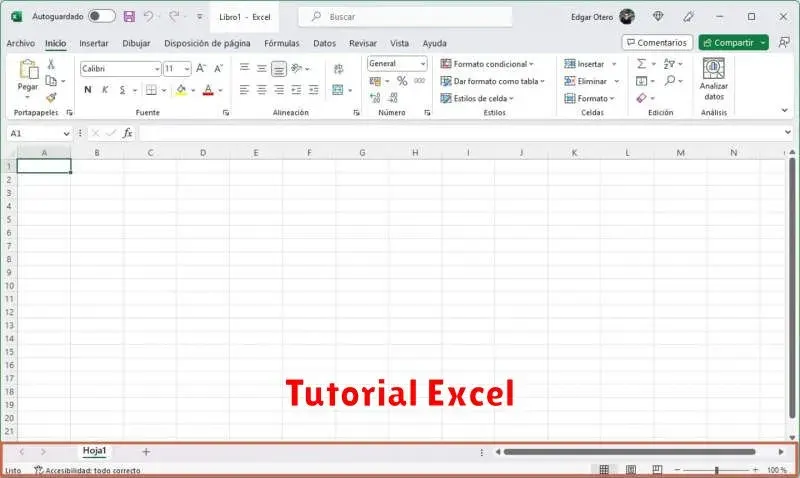Align cell text right
Screen dimensions: 800x478
(x=279, y=90)
